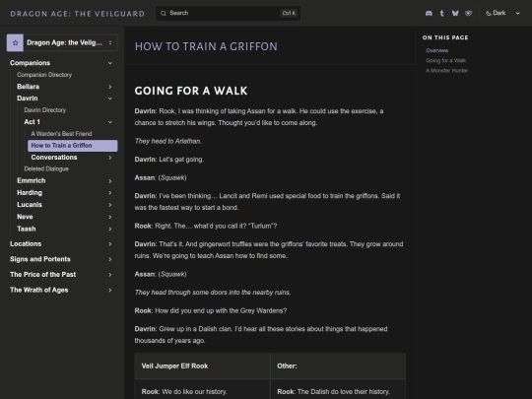Jump to A Monster Hunter anchor link
The height and width of the screenshot is (399, 532).
click(447, 71)
